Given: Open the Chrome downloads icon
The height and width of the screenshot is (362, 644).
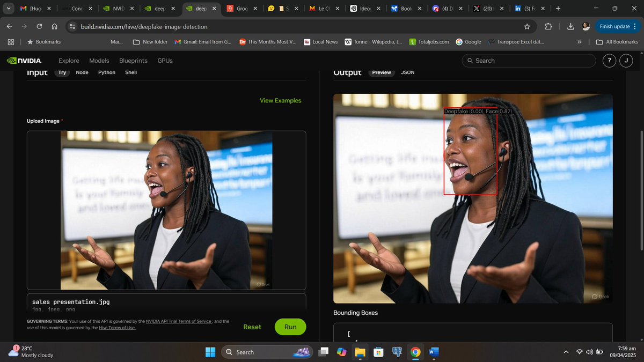Looking at the screenshot, I should (570, 26).
